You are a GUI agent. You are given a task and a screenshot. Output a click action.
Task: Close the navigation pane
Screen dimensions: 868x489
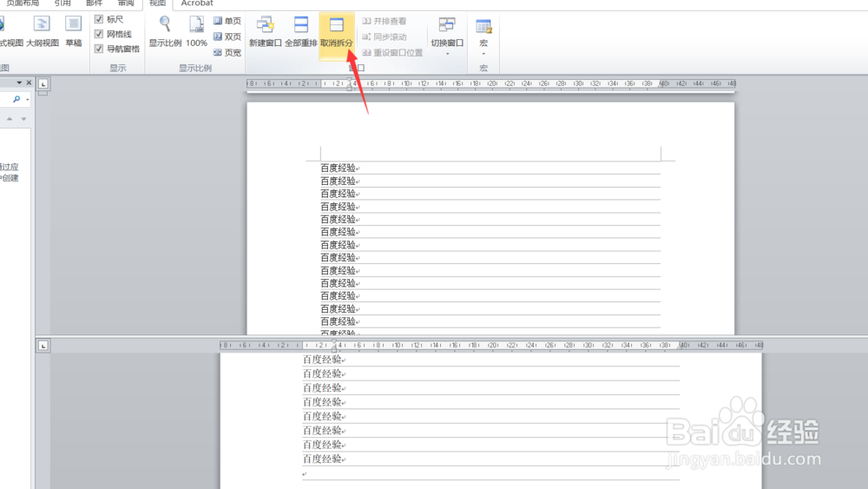coord(30,83)
